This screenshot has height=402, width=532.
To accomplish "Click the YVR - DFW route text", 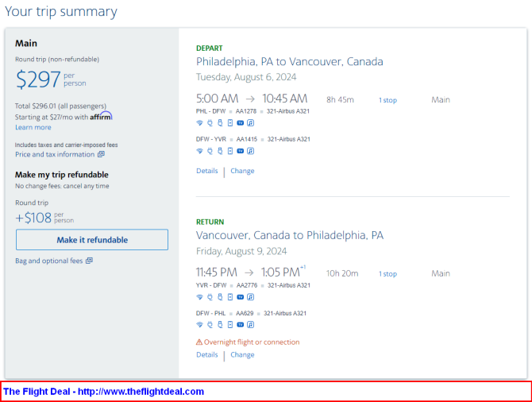I will tap(211, 285).
